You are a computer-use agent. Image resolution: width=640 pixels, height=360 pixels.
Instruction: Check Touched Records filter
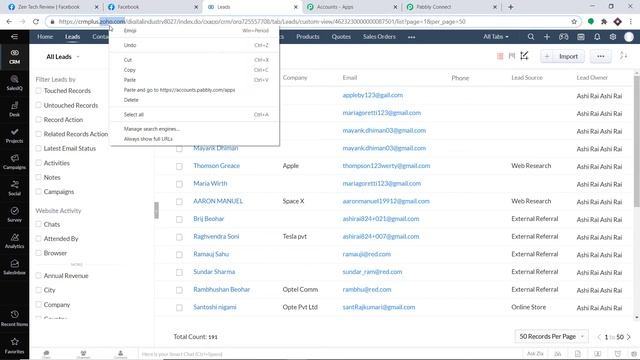[38, 91]
